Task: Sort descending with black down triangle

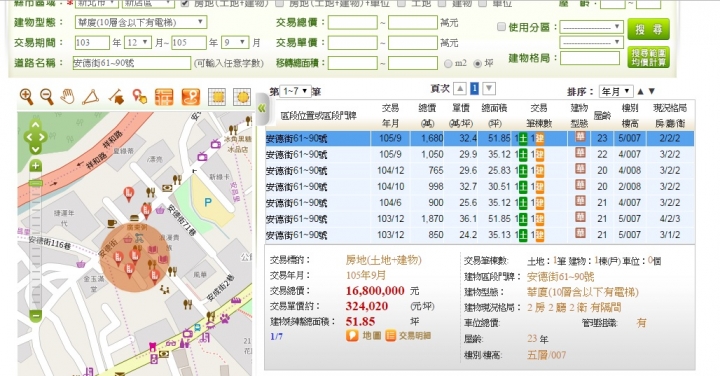Action: pos(652,91)
